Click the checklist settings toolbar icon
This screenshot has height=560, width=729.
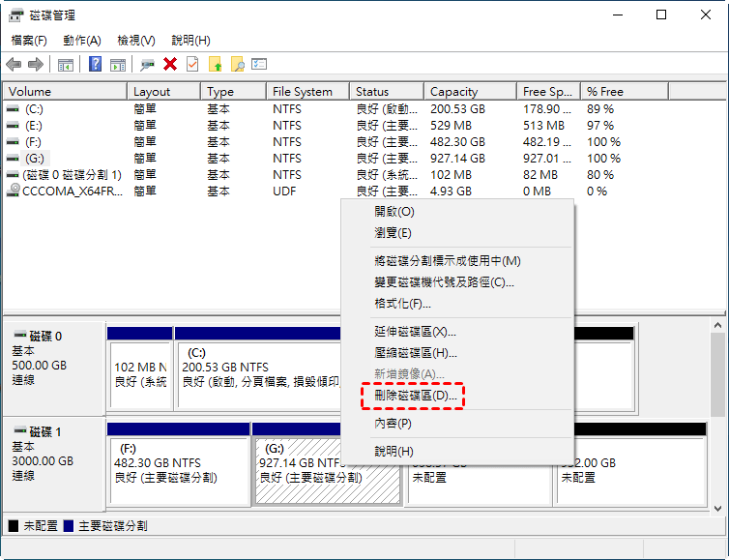pos(259,63)
